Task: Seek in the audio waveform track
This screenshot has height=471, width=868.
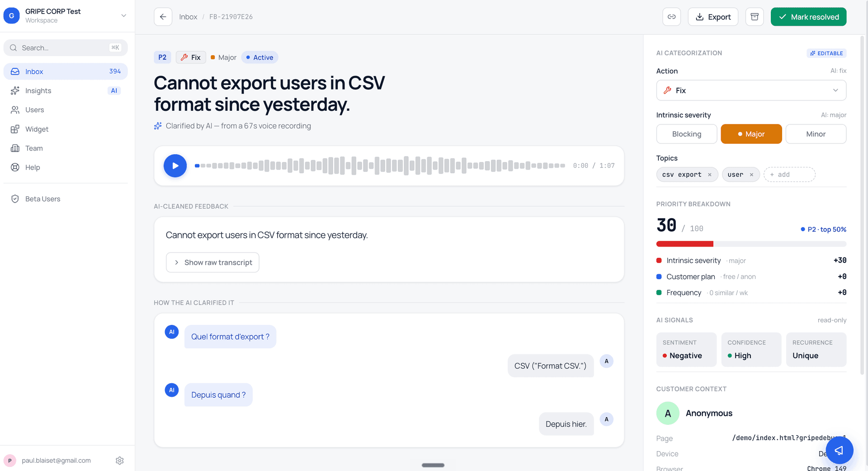Action: point(380,166)
